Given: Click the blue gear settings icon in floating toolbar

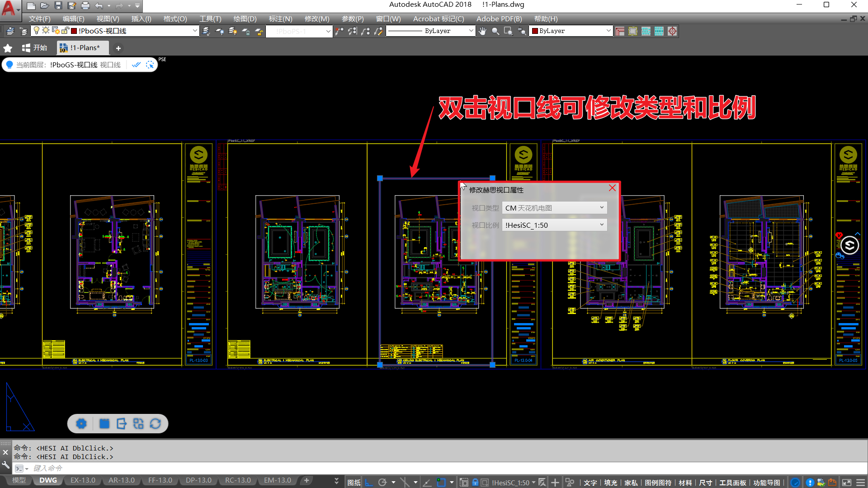Looking at the screenshot, I should (81, 424).
